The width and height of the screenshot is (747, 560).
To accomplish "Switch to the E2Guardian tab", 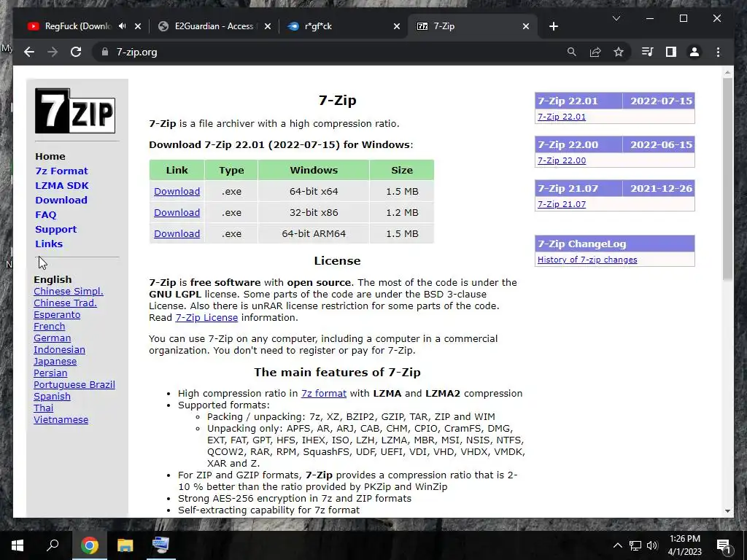I will click(214, 26).
